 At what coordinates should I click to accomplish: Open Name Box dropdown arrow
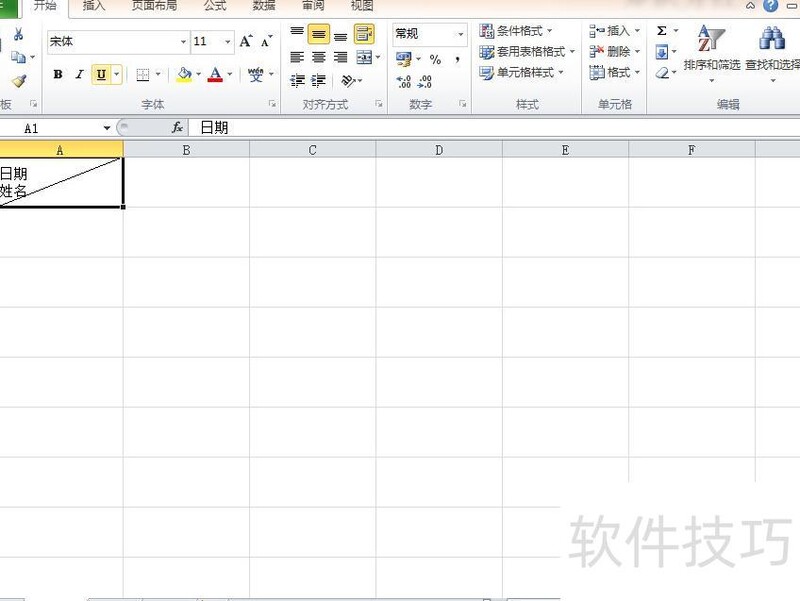[x=107, y=128]
